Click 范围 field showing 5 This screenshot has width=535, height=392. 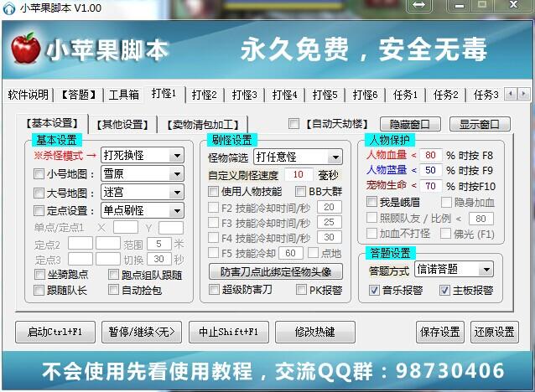point(159,244)
